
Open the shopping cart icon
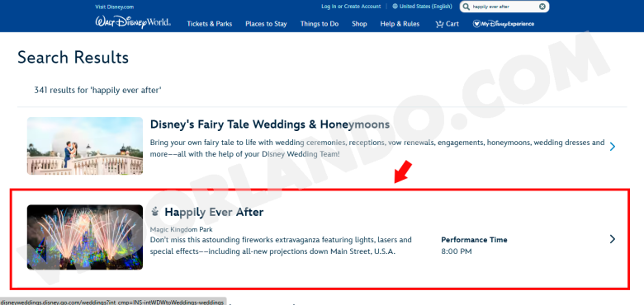[x=439, y=24]
